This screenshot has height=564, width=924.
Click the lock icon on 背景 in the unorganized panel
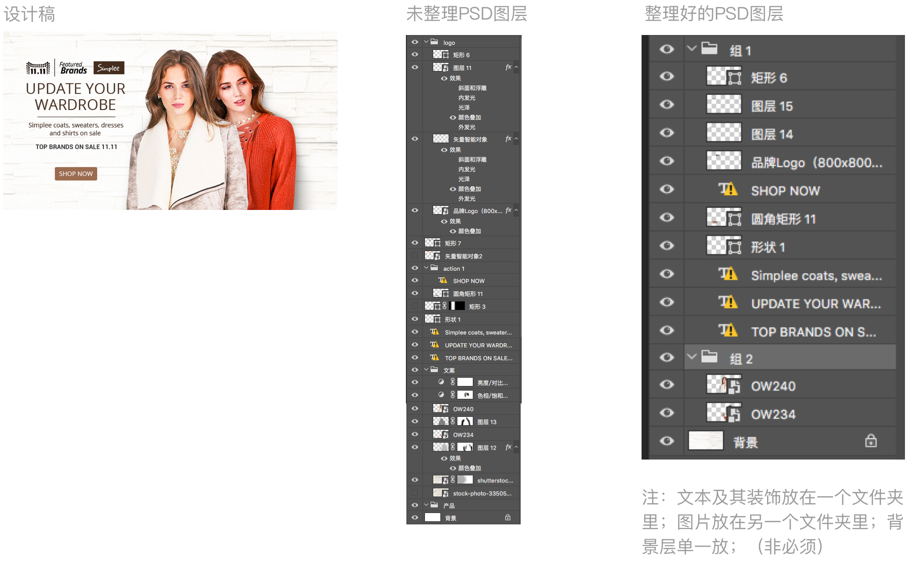click(508, 517)
